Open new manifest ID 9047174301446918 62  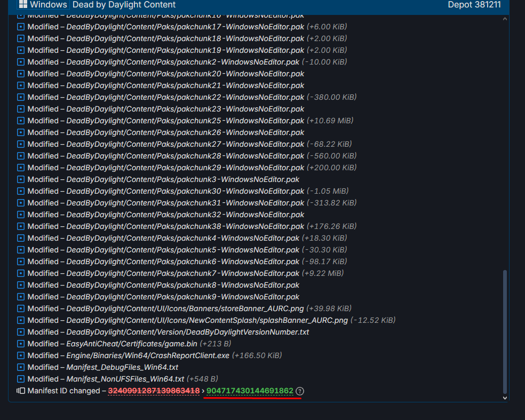[250, 391]
